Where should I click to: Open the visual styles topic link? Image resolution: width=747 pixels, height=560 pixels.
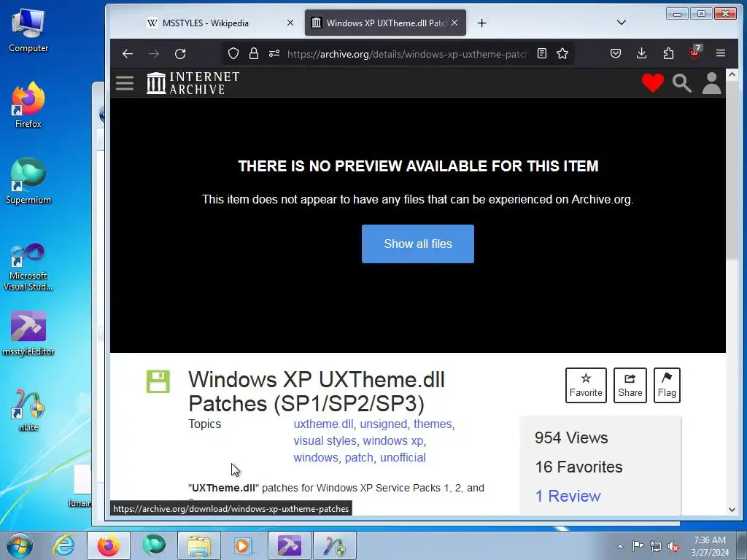pyautogui.click(x=325, y=440)
